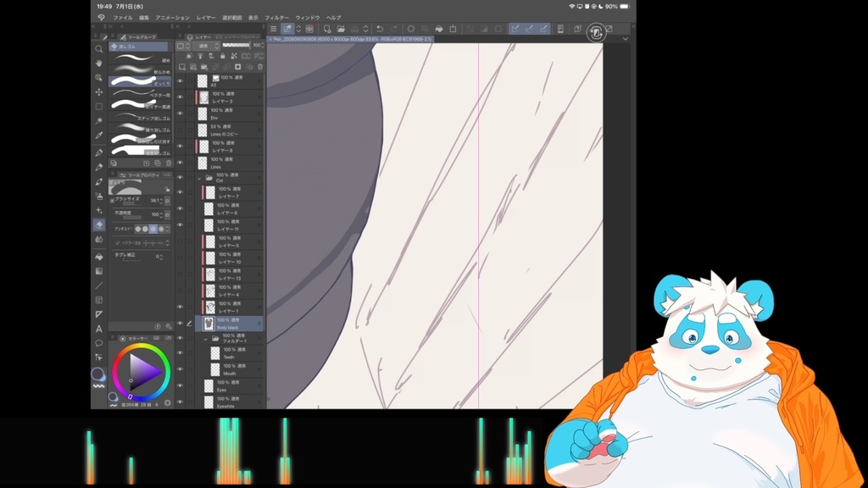Screen dimensions: 868x488
Task: Select the Move layer tool
Action: pyautogui.click(x=99, y=91)
